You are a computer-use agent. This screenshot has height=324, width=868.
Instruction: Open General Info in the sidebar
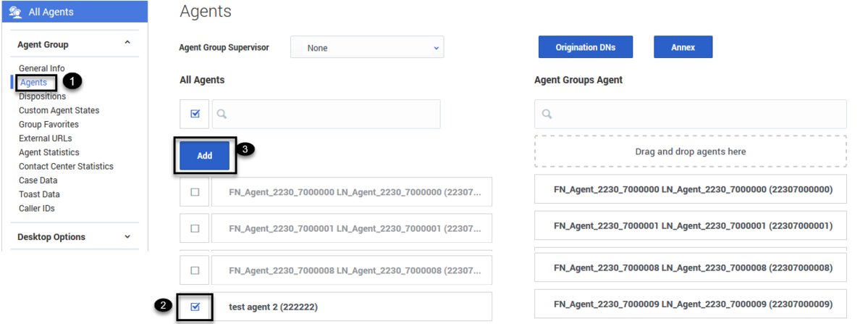[x=42, y=68]
